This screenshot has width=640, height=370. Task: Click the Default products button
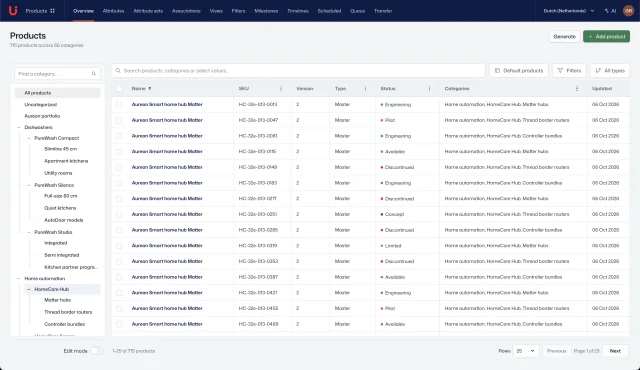pyautogui.click(x=519, y=71)
